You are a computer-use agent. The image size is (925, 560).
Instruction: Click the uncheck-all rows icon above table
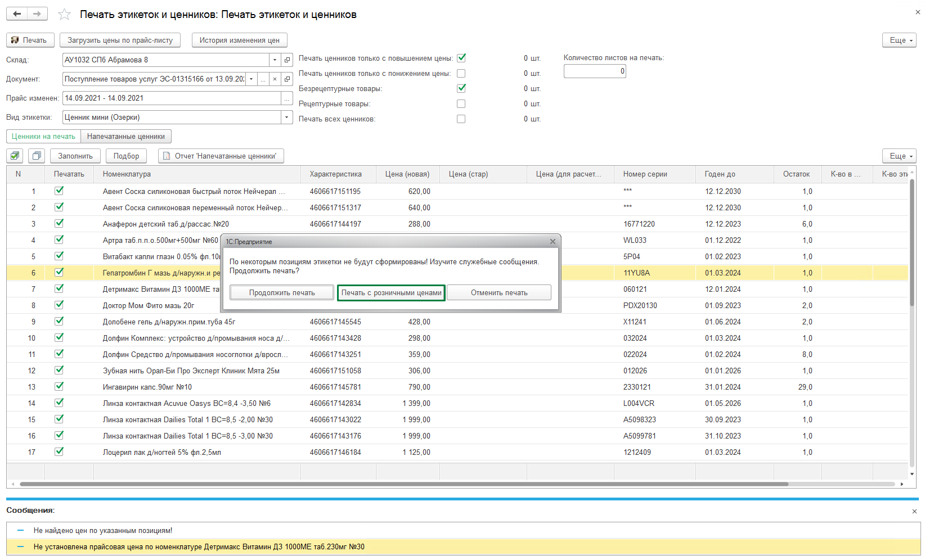click(37, 156)
